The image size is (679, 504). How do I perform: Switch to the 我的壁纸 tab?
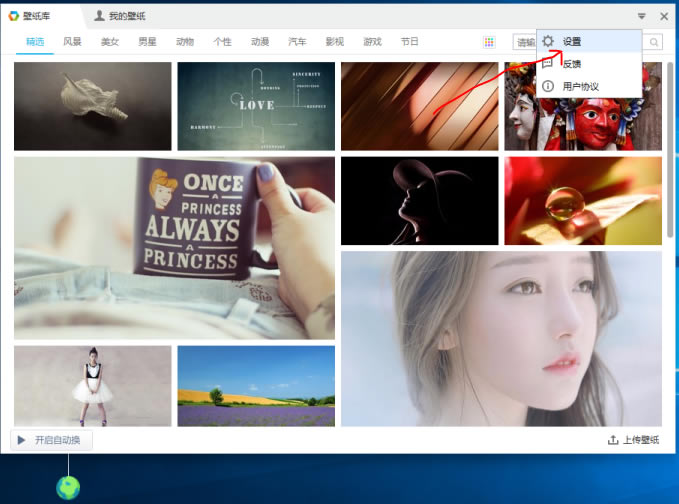(x=120, y=16)
